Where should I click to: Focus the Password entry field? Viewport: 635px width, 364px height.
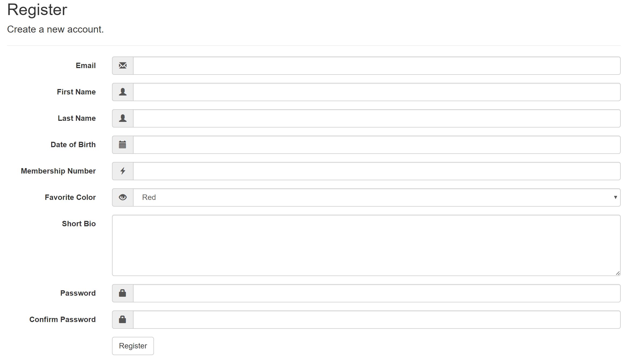tap(377, 293)
